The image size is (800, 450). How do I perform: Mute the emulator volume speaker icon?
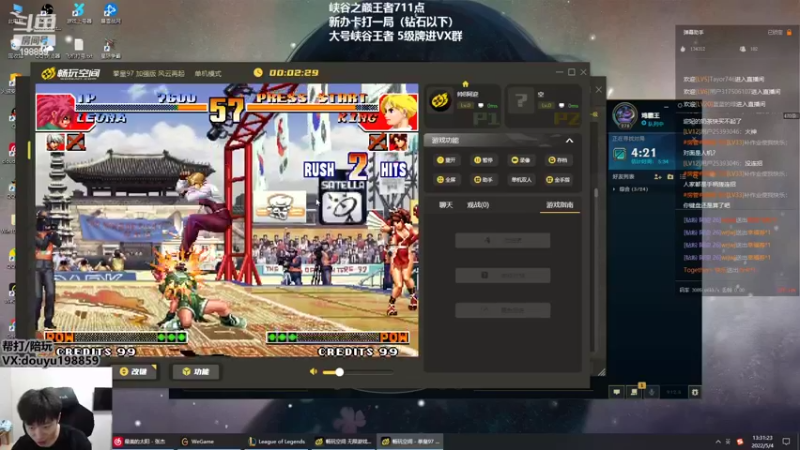click(x=313, y=371)
